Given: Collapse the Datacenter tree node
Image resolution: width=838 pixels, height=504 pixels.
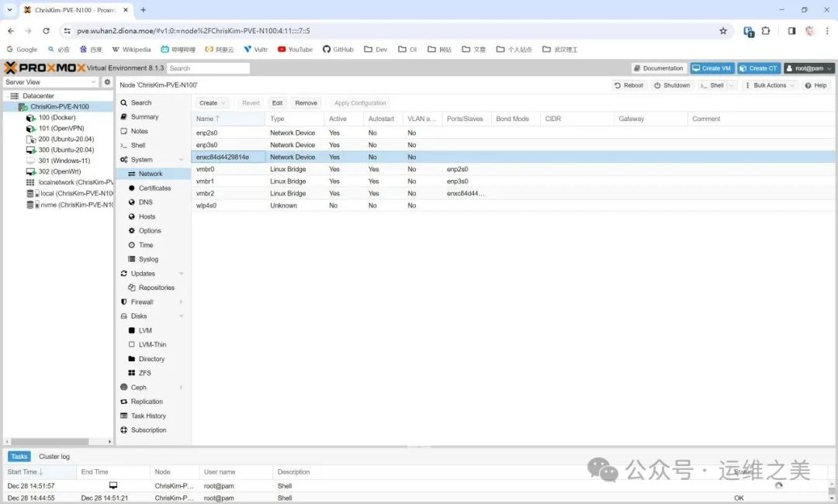Looking at the screenshot, I should (6, 95).
